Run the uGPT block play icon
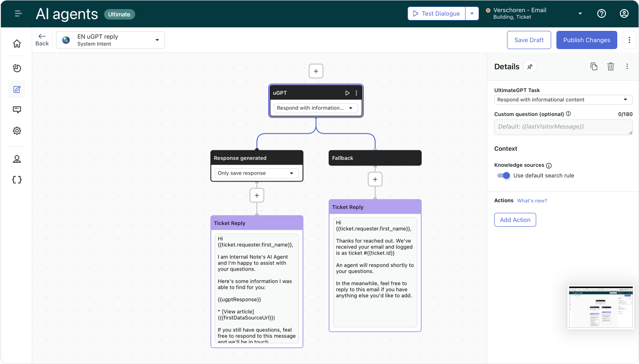 coord(347,93)
